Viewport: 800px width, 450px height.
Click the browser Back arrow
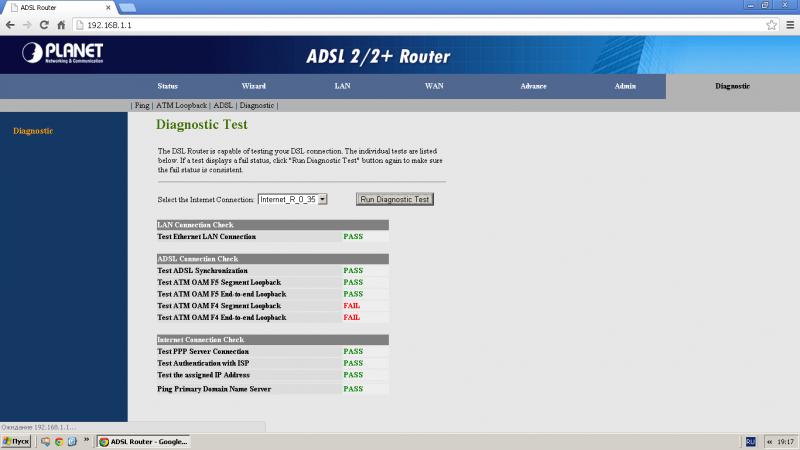coord(11,24)
